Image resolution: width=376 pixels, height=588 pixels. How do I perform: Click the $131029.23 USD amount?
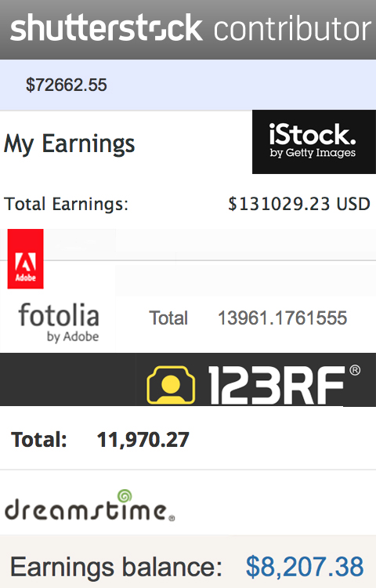299,204
